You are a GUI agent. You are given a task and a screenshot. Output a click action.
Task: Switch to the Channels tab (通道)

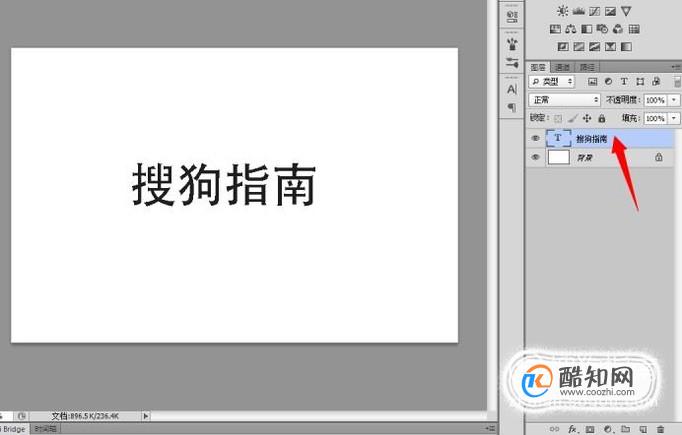pos(562,67)
